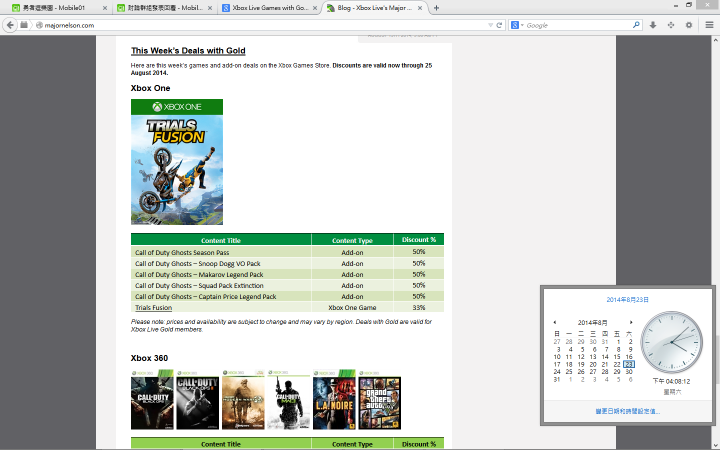
Task: Expand the address bar history dropdown
Action: (x=490, y=25)
